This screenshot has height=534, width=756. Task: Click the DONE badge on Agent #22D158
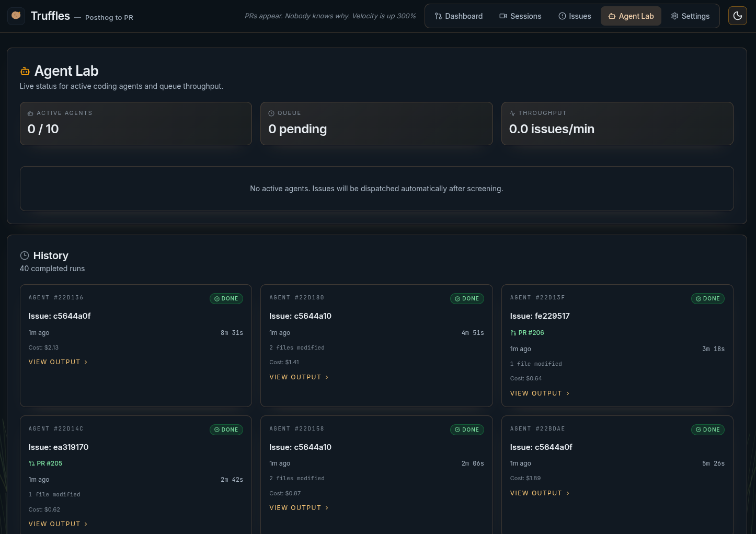[x=467, y=429]
